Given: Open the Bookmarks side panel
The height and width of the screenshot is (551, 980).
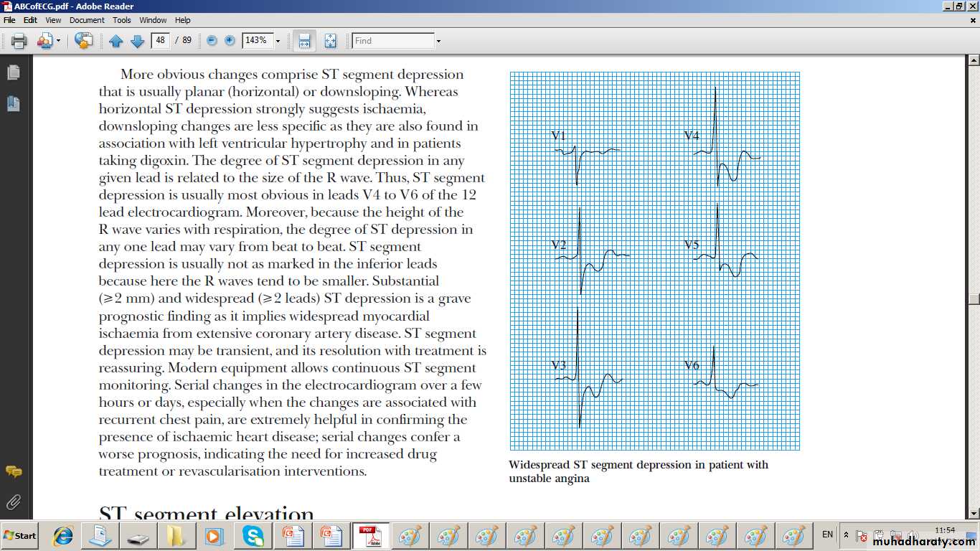Looking at the screenshot, I should 13,103.
